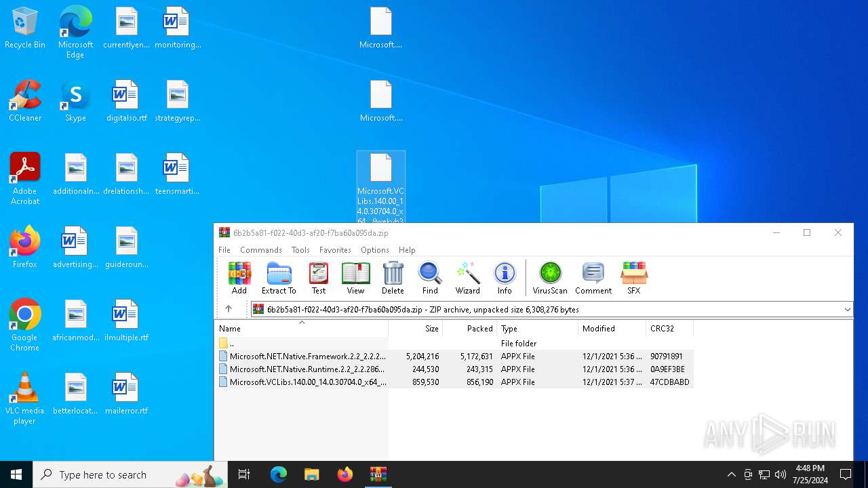Click the Comment toolbar icon

[x=593, y=278]
